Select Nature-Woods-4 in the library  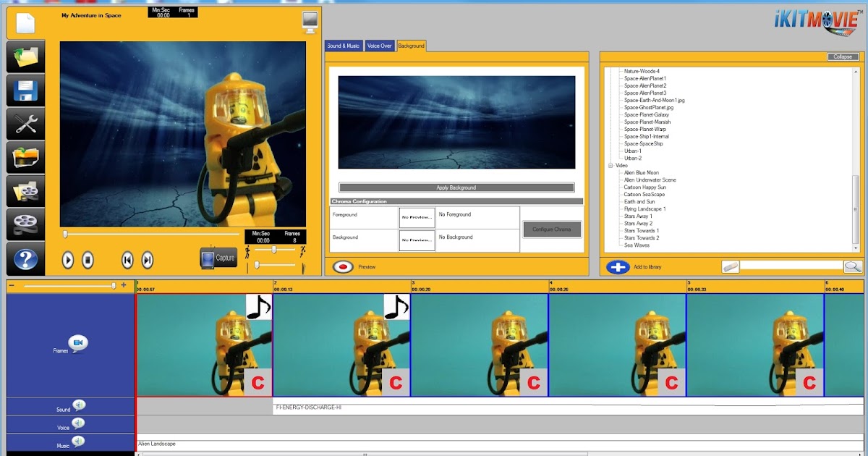642,72
